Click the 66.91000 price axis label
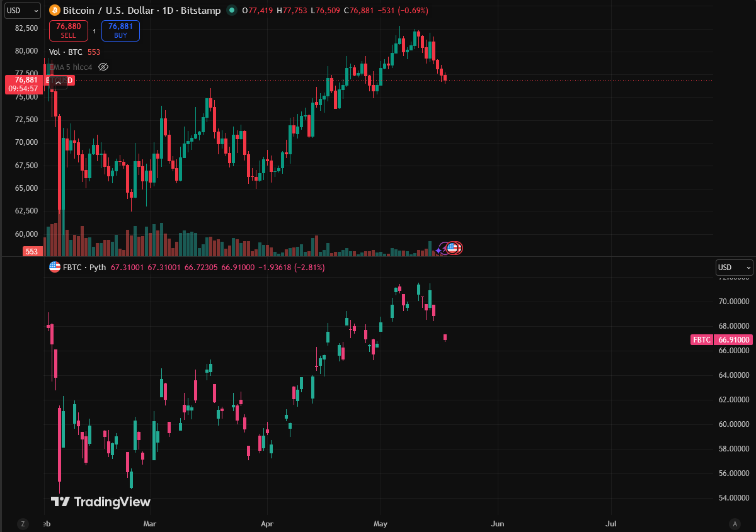 (x=733, y=339)
